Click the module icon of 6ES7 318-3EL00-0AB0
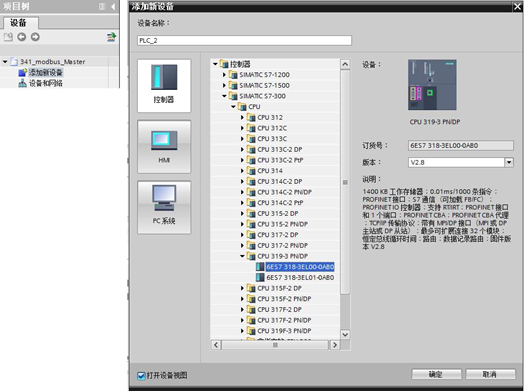 pos(260,267)
